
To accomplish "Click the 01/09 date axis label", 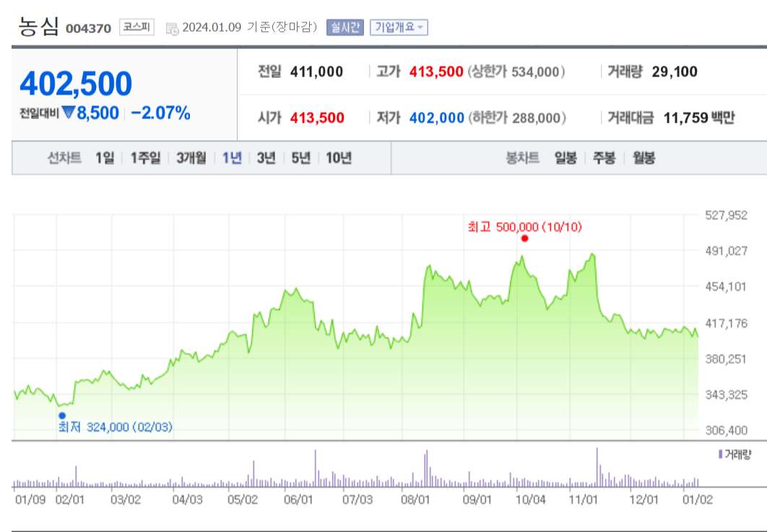I will [30, 500].
